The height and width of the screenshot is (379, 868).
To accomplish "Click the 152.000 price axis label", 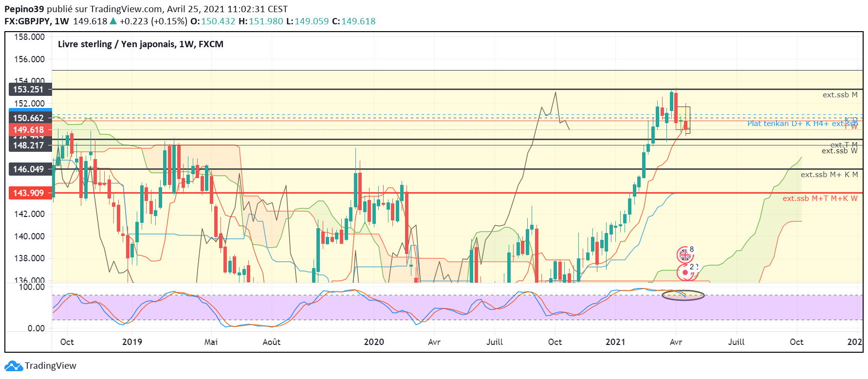I will pyautogui.click(x=29, y=104).
